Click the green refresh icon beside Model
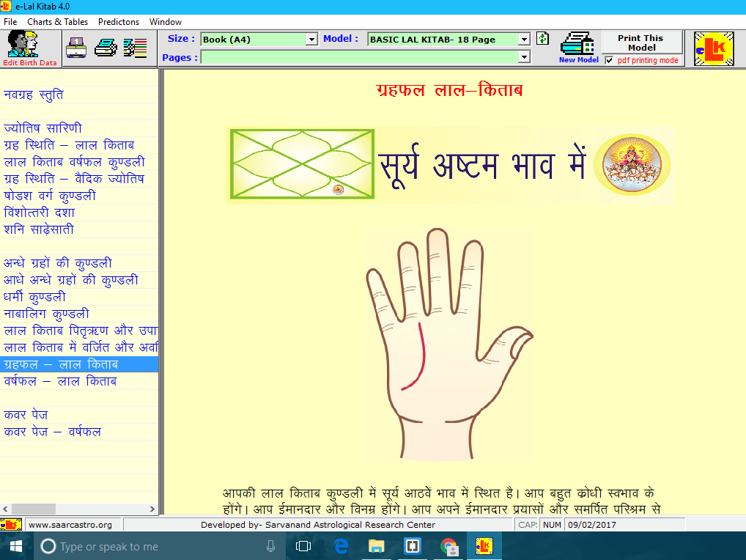 542,39
